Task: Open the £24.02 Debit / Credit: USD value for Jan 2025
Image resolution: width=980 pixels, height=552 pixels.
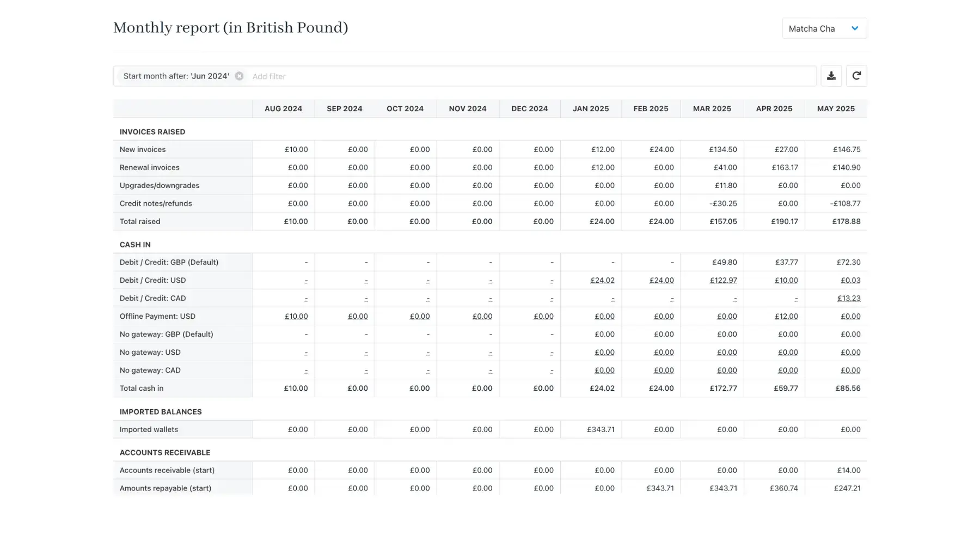Action: [x=602, y=280]
